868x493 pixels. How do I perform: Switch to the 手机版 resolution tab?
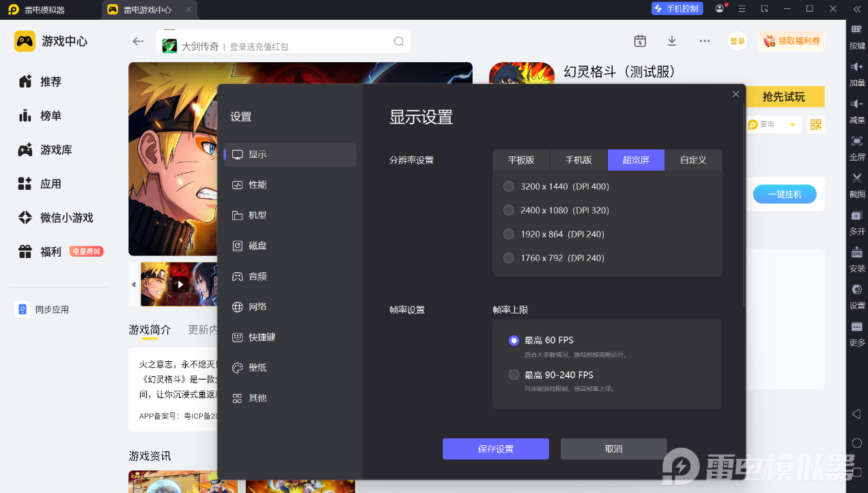578,160
